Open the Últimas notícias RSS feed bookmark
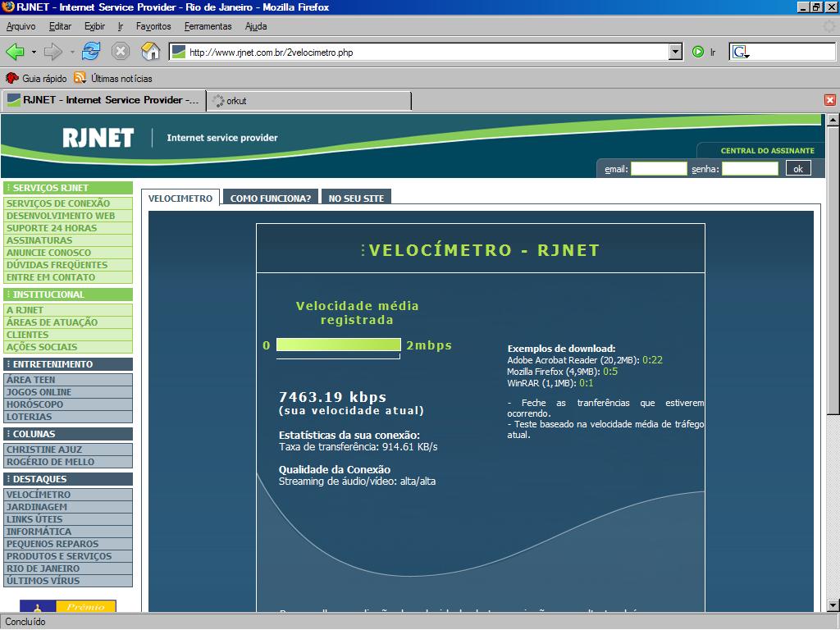 coord(113,78)
